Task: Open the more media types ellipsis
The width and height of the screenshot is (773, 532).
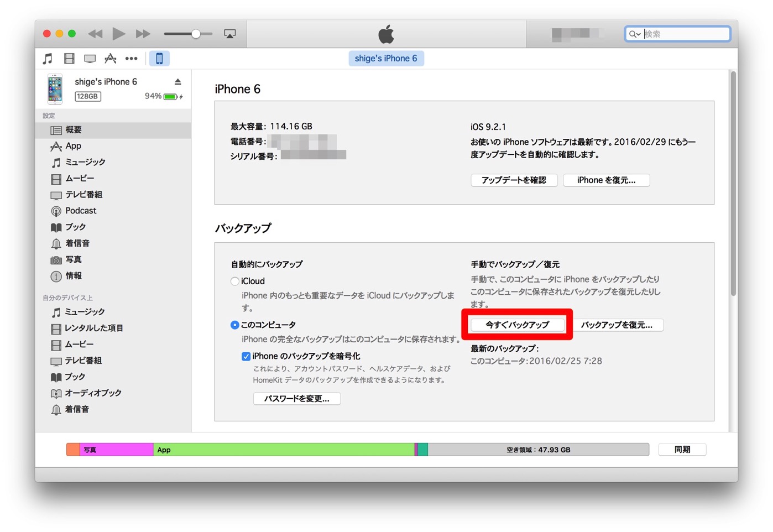Action: coord(132,59)
